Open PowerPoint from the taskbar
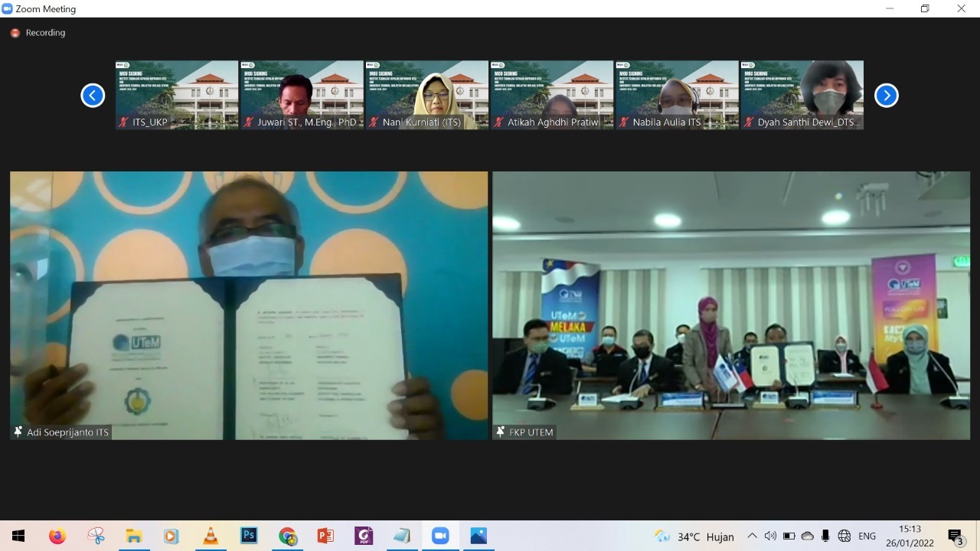 (325, 536)
